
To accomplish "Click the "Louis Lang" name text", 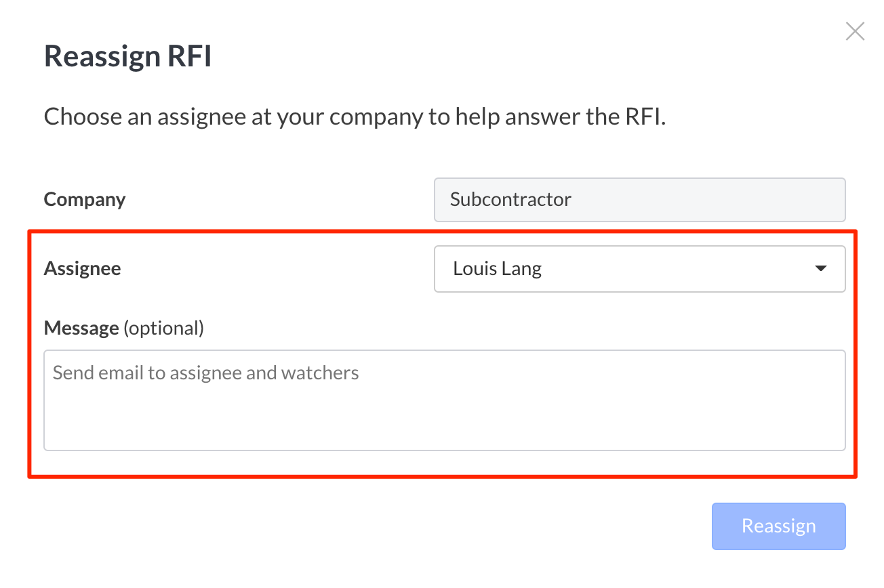I will click(497, 269).
